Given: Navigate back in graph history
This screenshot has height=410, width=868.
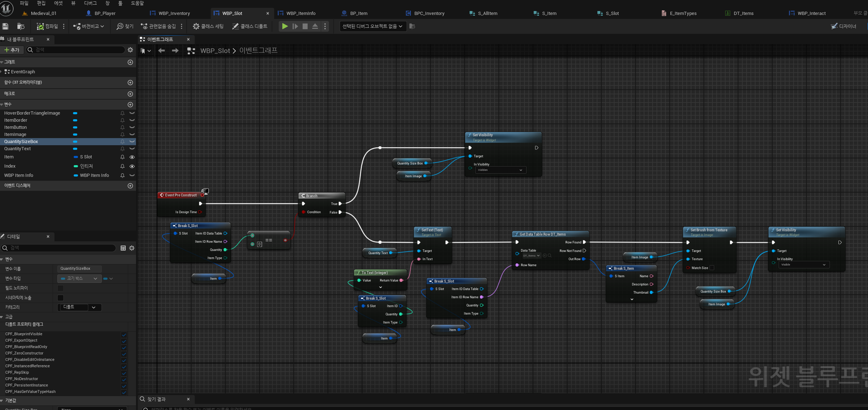Looking at the screenshot, I should [x=162, y=51].
